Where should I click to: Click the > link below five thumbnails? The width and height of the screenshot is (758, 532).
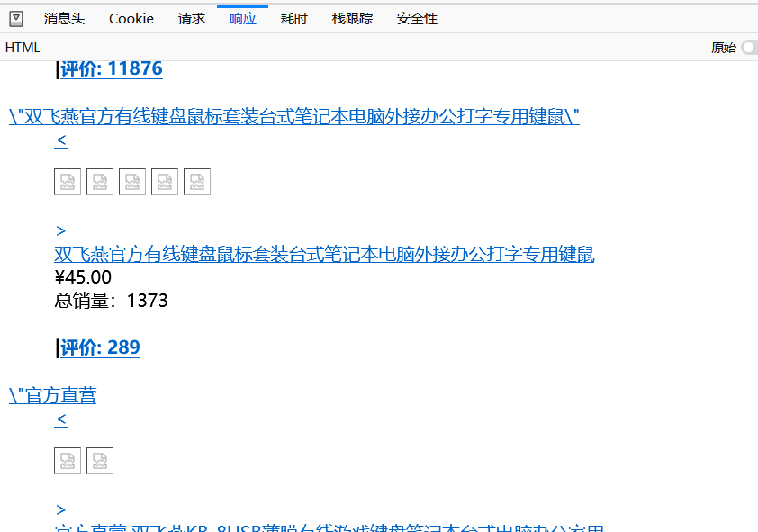pyautogui.click(x=60, y=231)
